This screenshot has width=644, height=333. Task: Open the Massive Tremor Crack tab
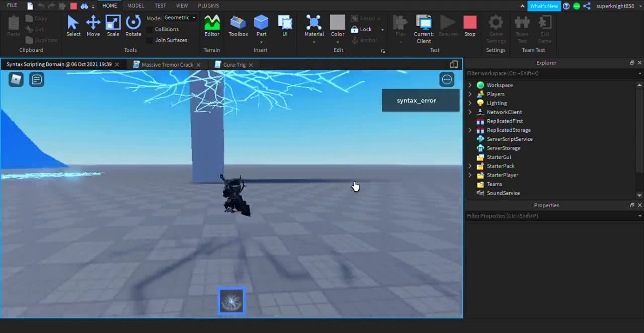[167, 65]
